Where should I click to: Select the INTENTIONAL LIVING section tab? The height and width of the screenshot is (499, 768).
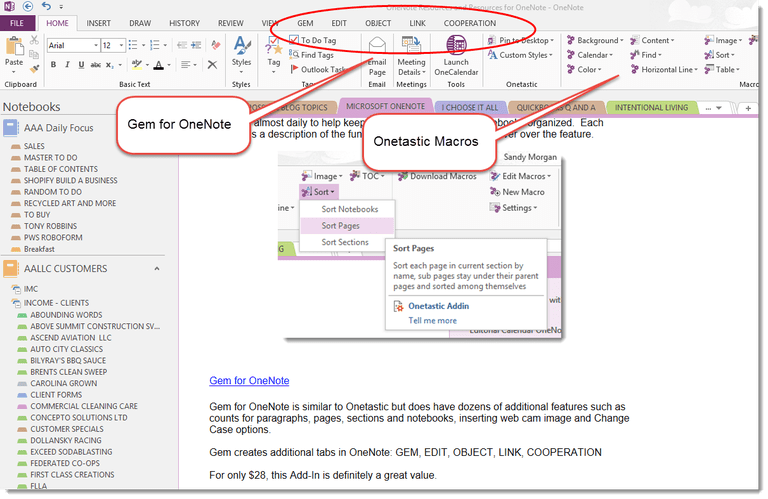(651, 107)
